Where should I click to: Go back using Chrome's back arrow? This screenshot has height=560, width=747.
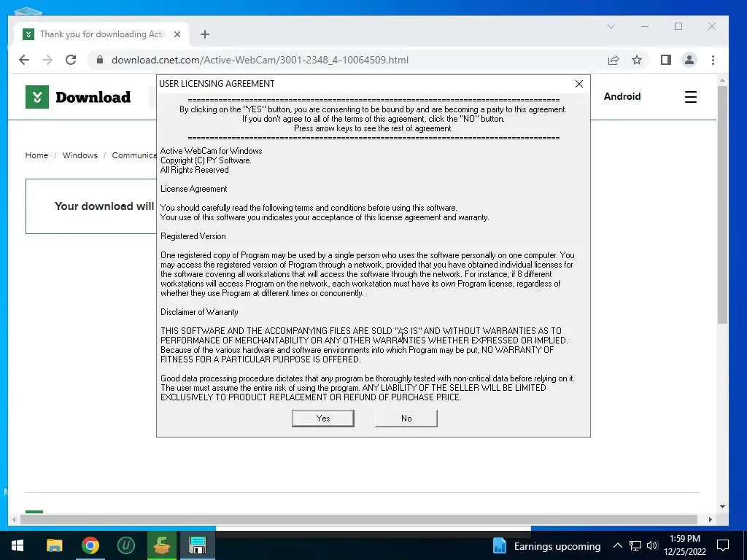(24, 60)
